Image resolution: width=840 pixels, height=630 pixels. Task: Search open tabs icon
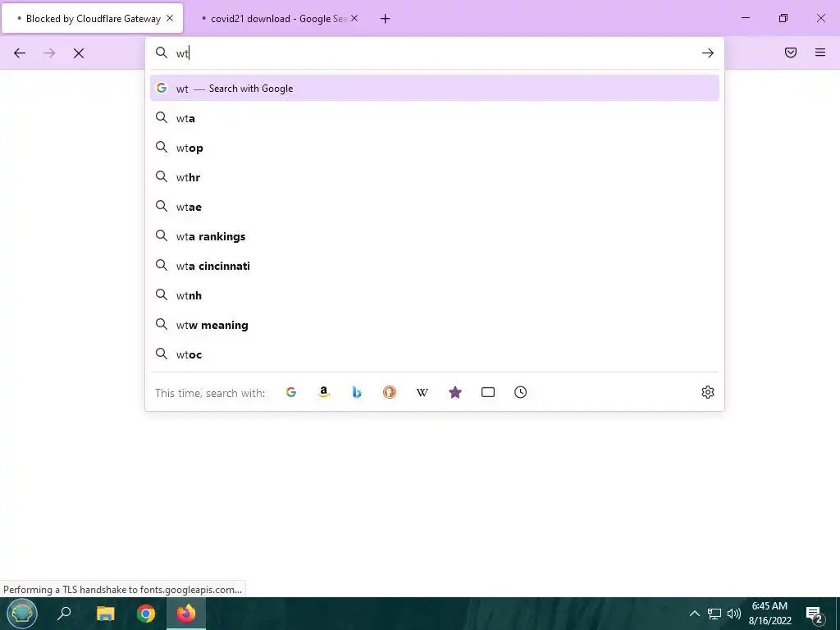pyautogui.click(x=488, y=392)
